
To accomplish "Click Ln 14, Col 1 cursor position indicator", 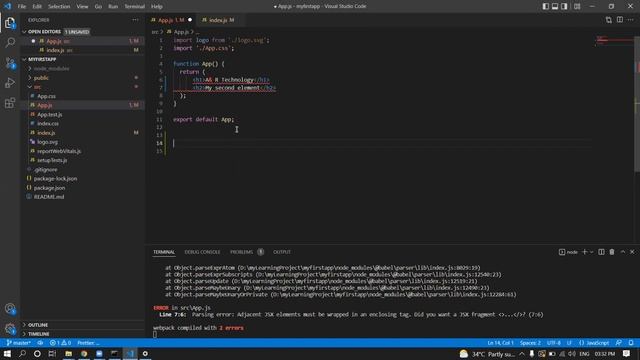I will coord(500,343).
